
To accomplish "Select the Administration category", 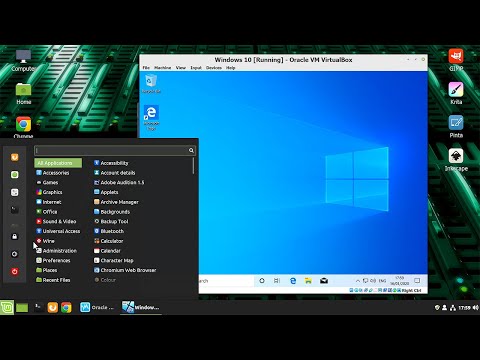I will tap(56, 251).
